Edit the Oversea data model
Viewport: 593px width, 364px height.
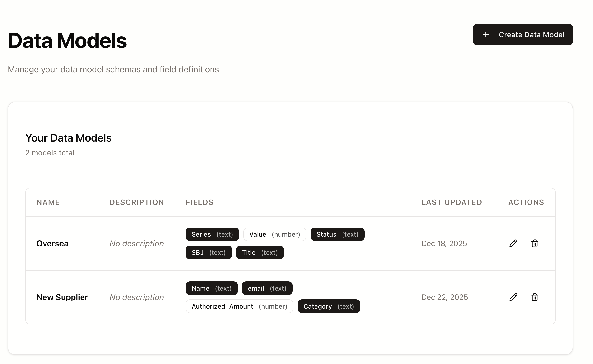point(513,243)
